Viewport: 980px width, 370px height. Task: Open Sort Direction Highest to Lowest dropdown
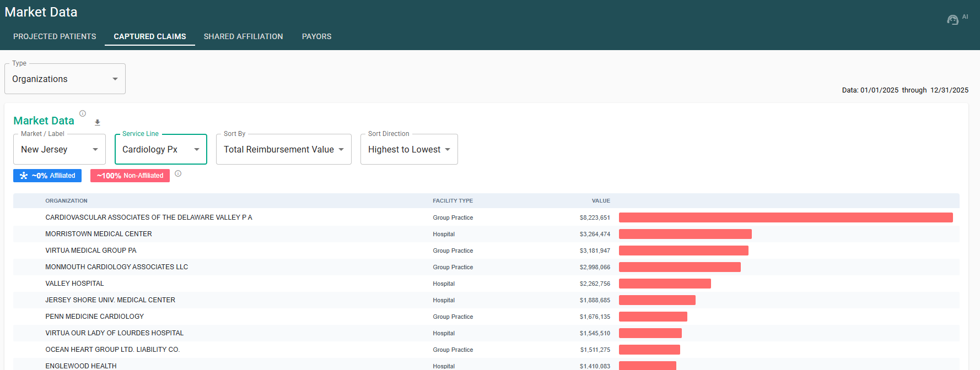tap(409, 149)
